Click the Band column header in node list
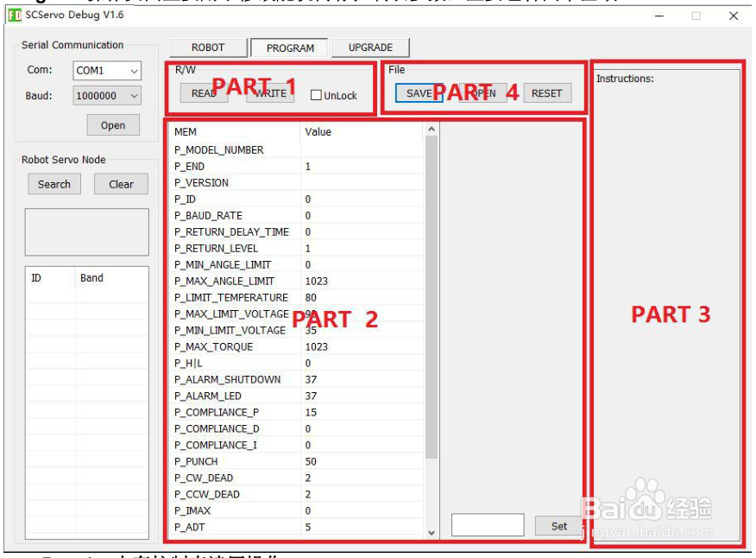The height and width of the screenshot is (558, 756). coord(111,278)
